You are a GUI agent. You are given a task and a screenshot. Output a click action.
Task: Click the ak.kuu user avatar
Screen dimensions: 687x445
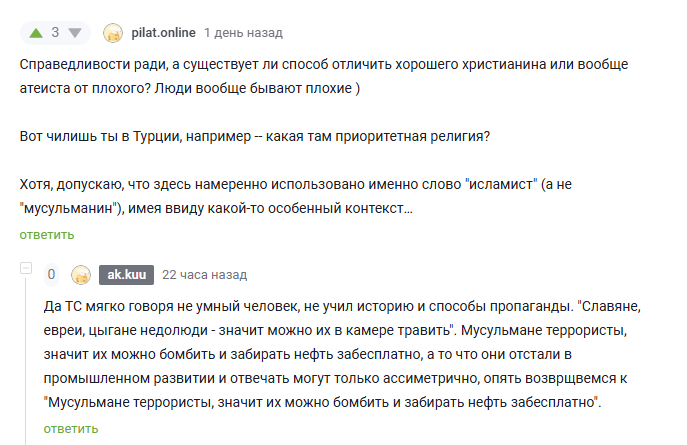[81, 275]
